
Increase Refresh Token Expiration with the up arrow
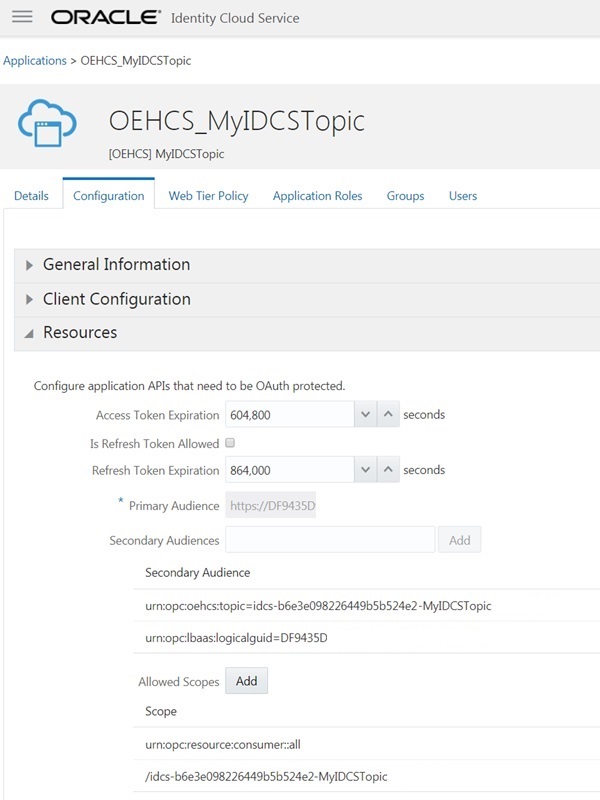[386, 470]
